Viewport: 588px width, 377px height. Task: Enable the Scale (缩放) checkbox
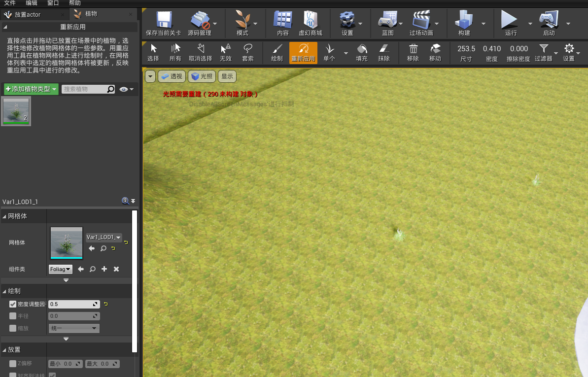(13, 328)
